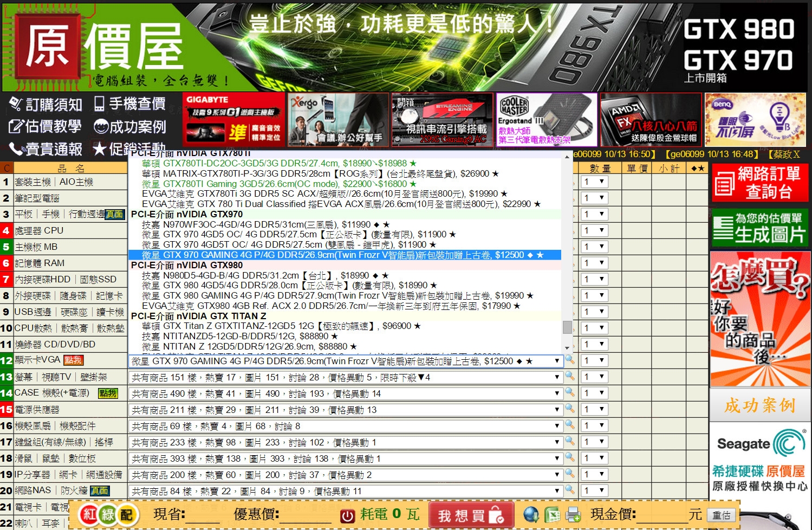Open IP分享器 dropdown with 200 items

coord(346,475)
